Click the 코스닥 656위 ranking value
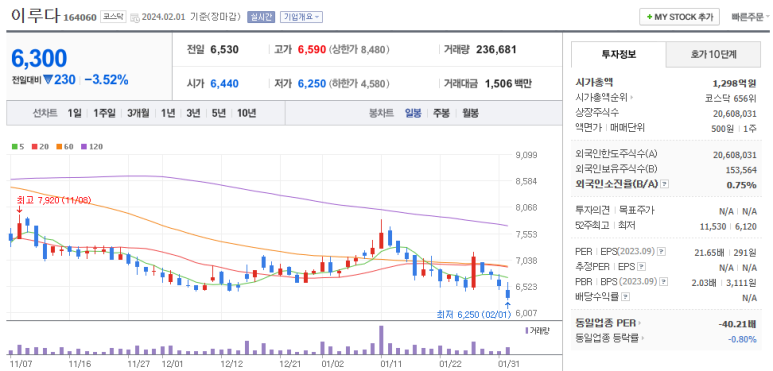773x371 pixels. (x=731, y=98)
